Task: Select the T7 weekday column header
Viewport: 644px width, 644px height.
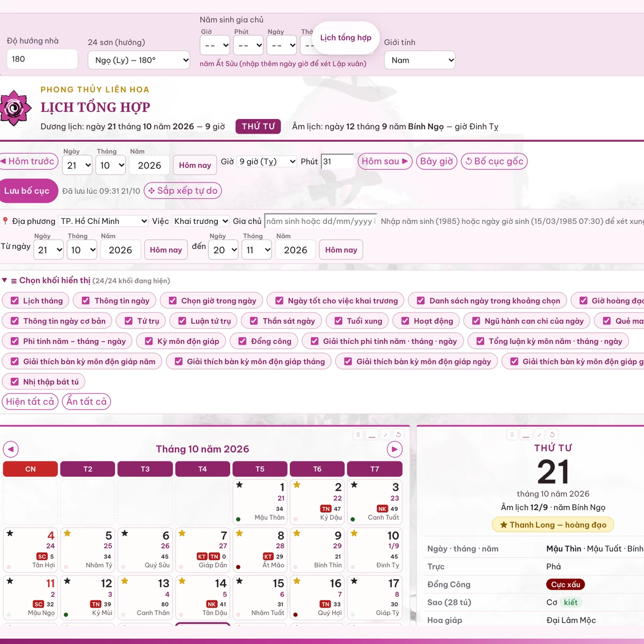Action: [x=375, y=469]
